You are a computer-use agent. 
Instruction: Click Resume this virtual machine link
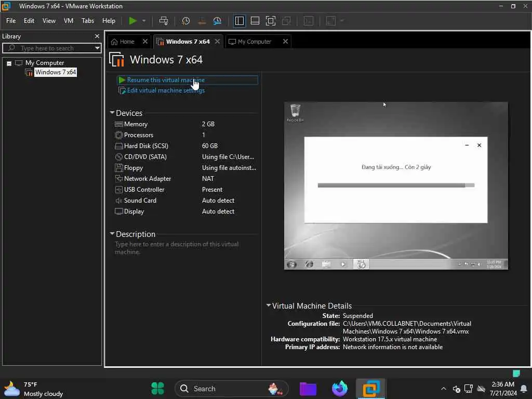tap(166, 80)
